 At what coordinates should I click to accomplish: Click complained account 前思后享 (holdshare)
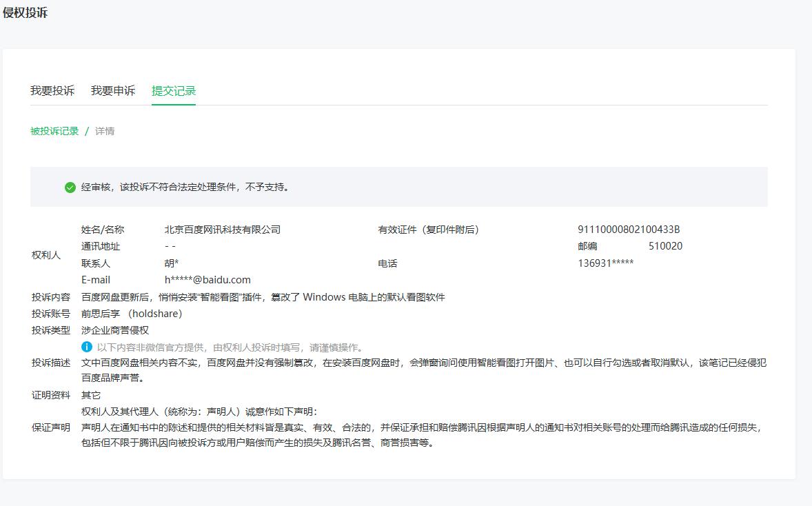coord(132,314)
